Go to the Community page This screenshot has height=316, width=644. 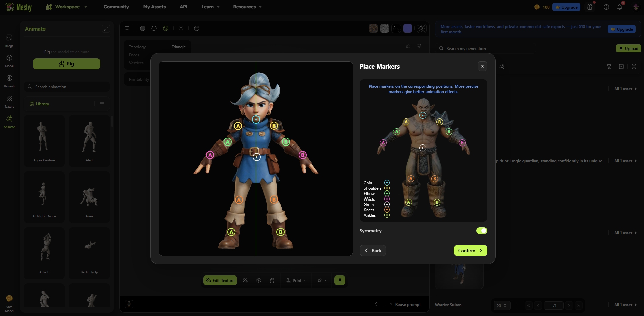pos(116,7)
